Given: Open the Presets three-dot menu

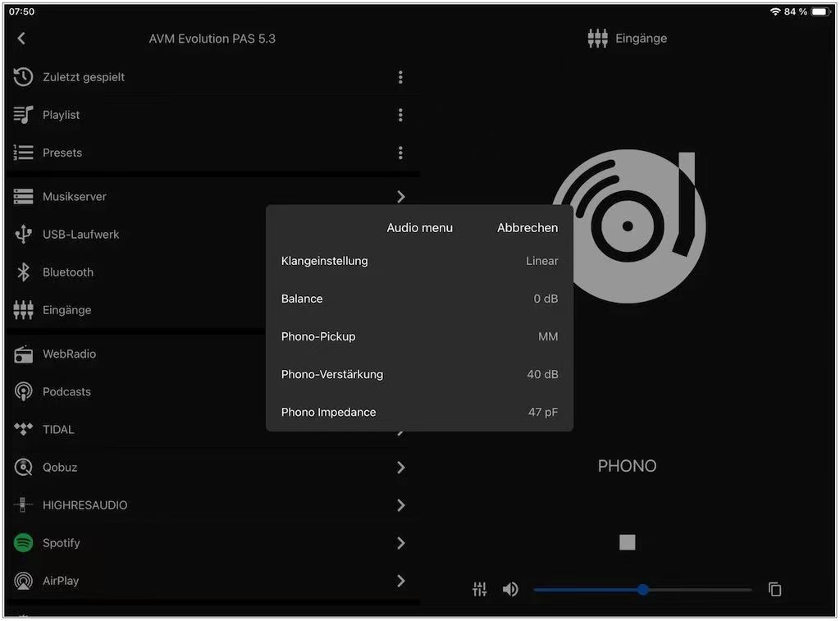Looking at the screenshot, I should 400,153.
